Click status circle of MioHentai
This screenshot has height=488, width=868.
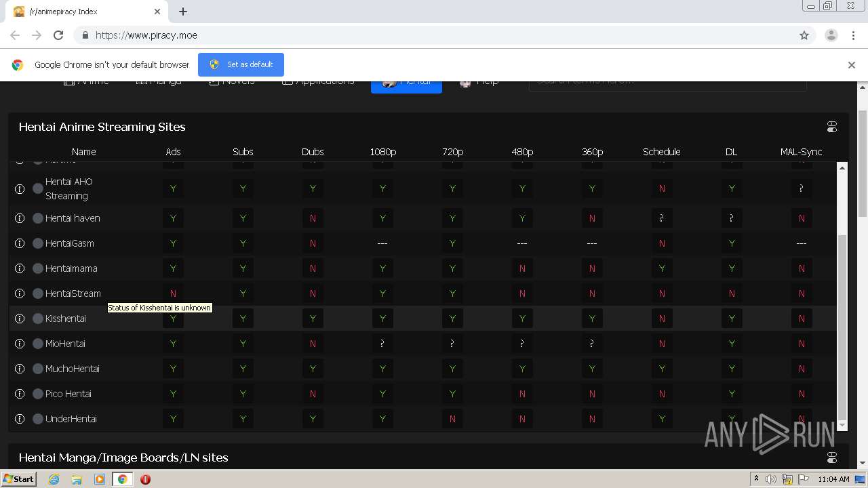click(x=38, y=344)
